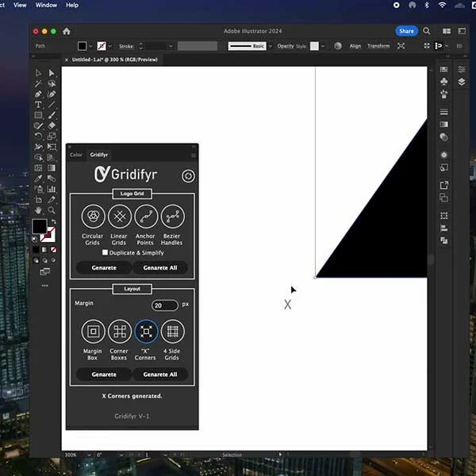This screenshot has width=476, height=476.
Task: Select the Rectangle tool
Action: pos(38,115)
